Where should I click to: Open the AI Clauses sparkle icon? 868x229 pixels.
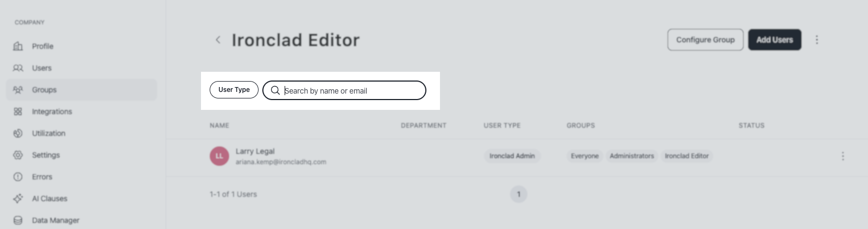click(x=18, y=199)
